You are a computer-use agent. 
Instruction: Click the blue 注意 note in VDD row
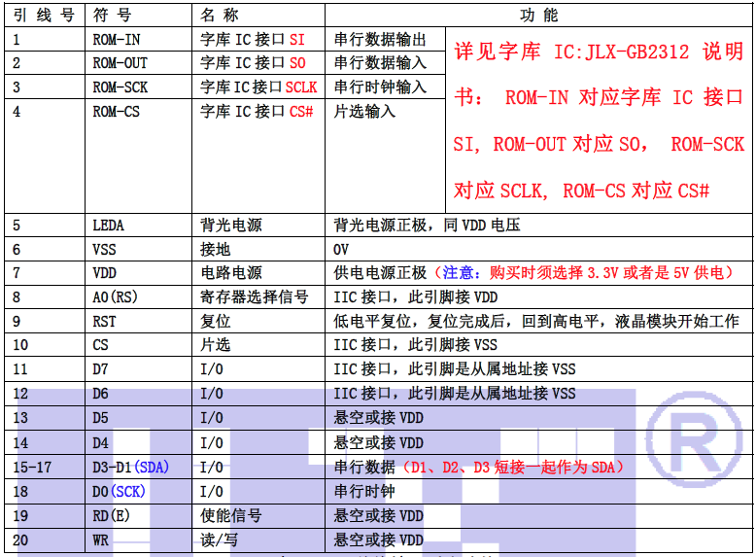(459, 273)
